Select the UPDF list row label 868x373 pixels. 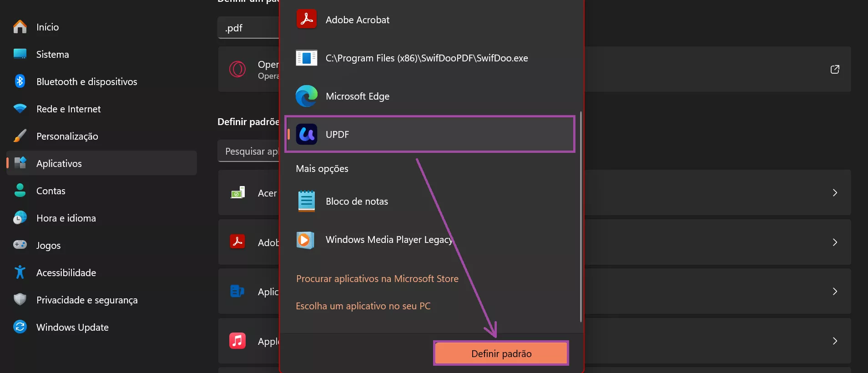tap(337, 135)
